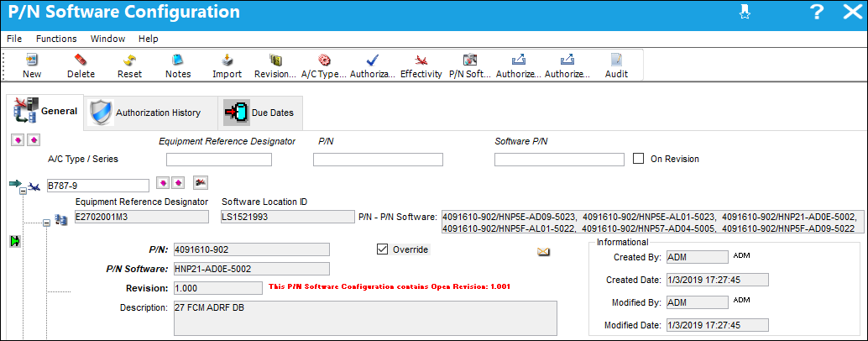Screen dimensions: 868x341
Task: Select the General tab
Action: pyautogui.click(x=44, y=111)
